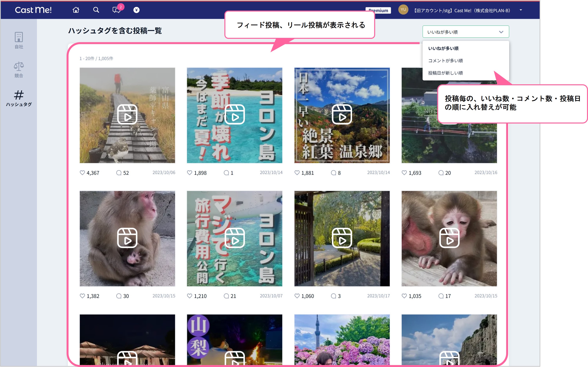Open the いいねが多い順 sort dropdown
Viewport: 588px width, 367px height.
pos(466,32)
